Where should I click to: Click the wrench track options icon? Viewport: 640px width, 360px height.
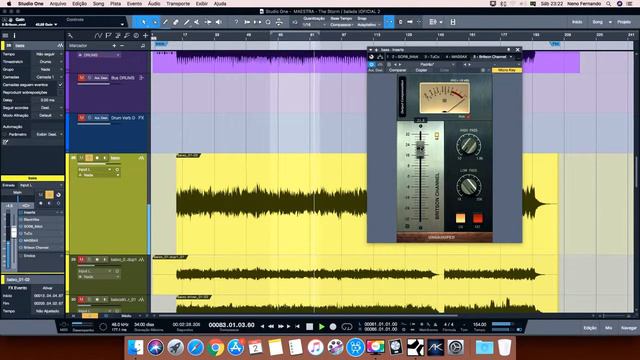70,36
